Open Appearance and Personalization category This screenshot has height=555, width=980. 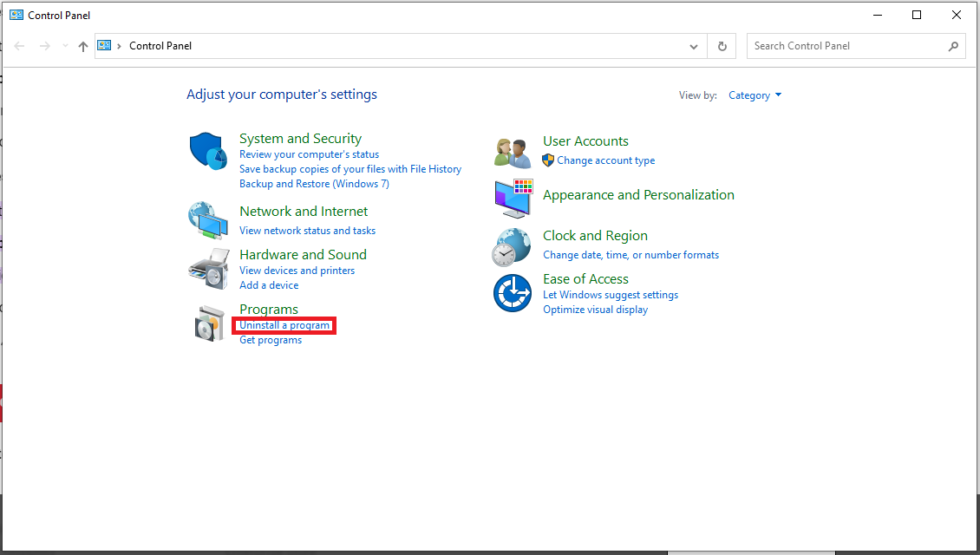point(638,195)
